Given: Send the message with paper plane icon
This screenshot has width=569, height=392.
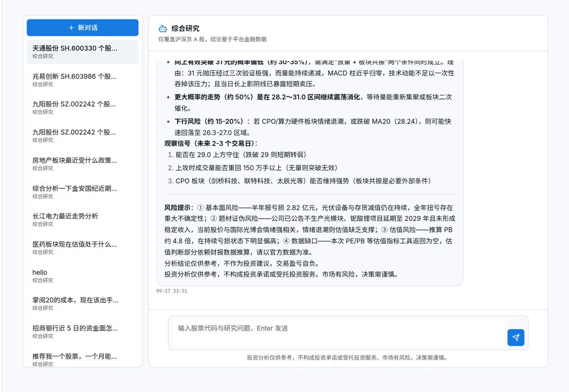Looking at the screenshot, I should [516, 337].
